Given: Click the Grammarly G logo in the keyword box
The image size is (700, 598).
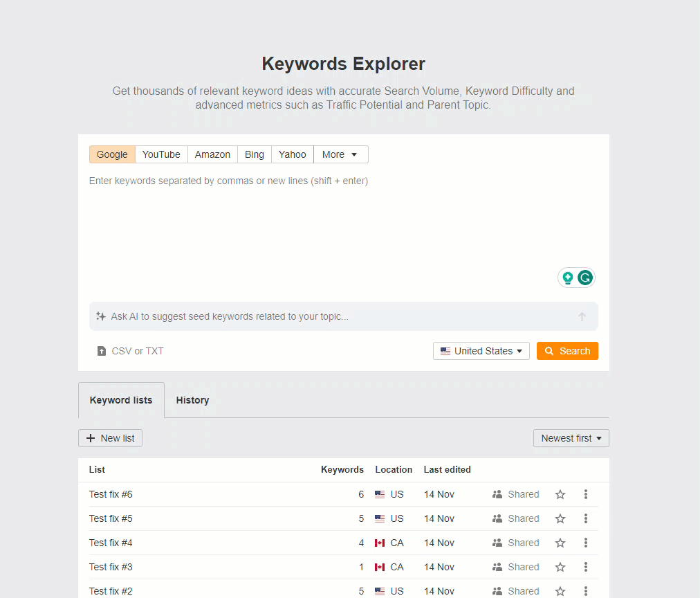Looking at the screenshot, I should (x=585, y=277).
